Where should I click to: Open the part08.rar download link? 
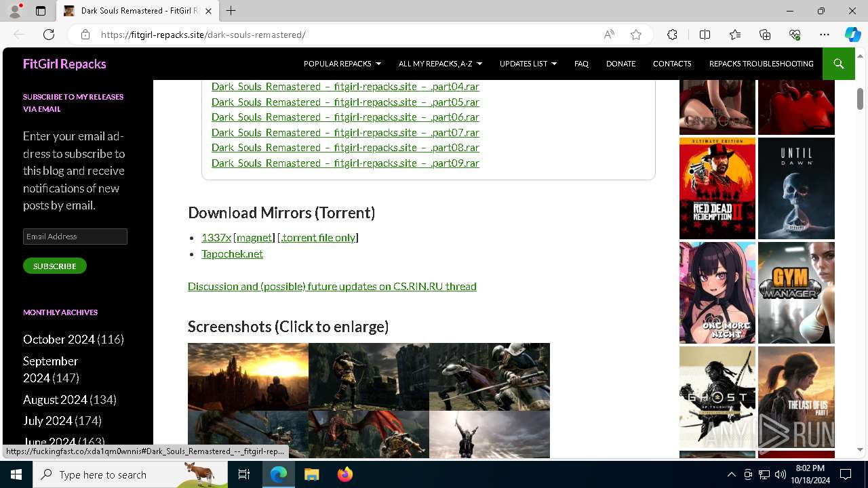point(345,148)
